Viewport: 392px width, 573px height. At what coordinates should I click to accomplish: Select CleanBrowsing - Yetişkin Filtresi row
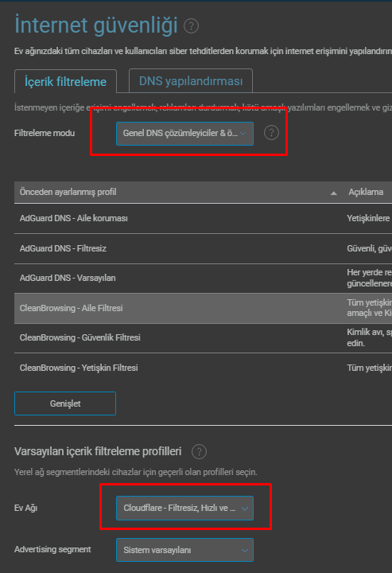click(x=203, y=368)
